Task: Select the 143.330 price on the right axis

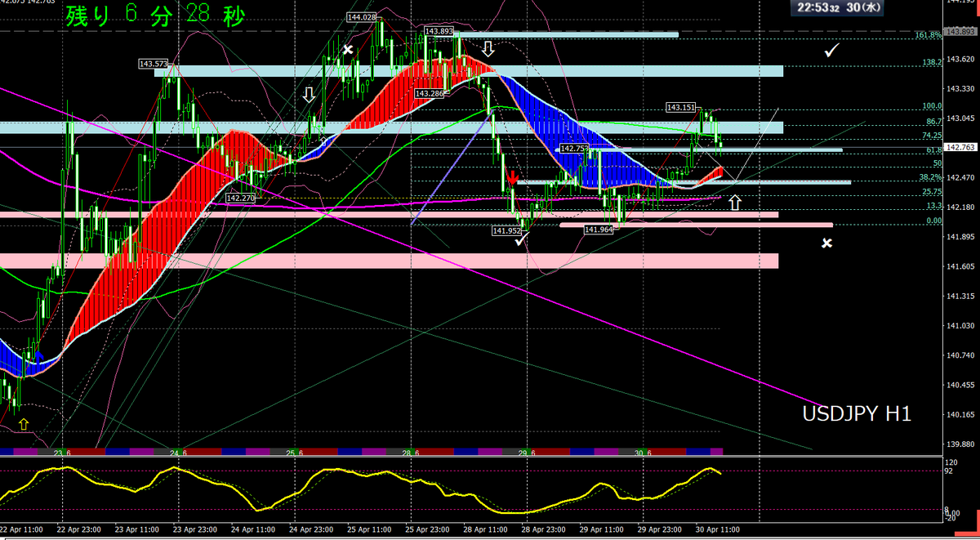Action: pyautogui.click(x=962, y=88)
